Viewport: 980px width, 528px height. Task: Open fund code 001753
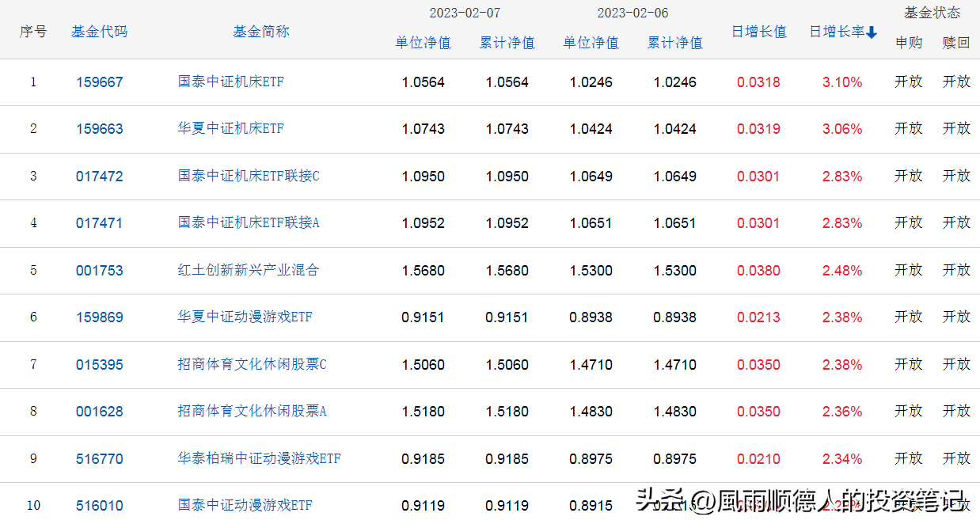(x=100, y=271)
